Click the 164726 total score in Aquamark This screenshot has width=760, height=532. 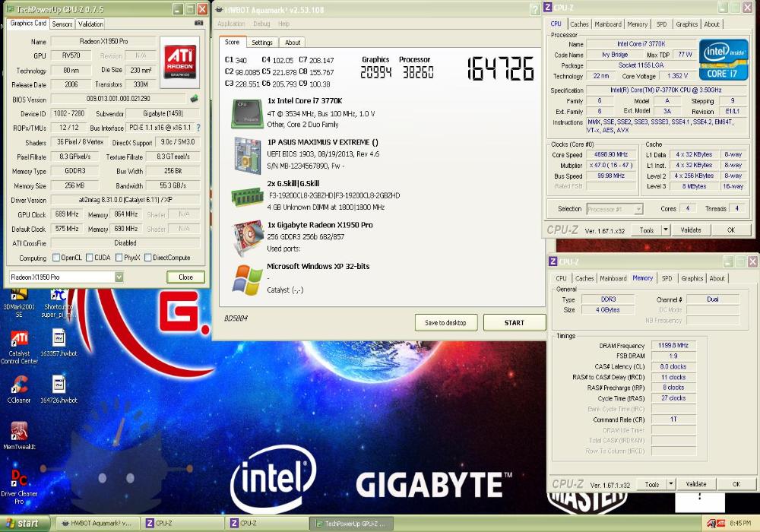tap(500, 68)
